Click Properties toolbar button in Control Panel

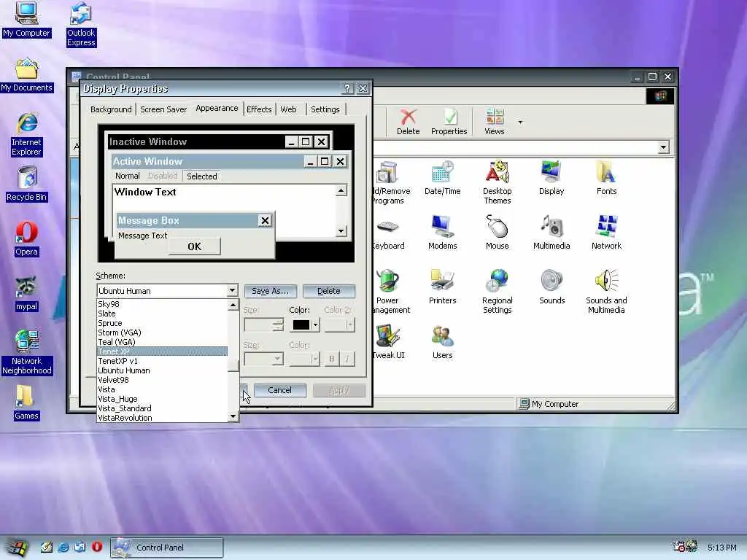pos(449,122)
